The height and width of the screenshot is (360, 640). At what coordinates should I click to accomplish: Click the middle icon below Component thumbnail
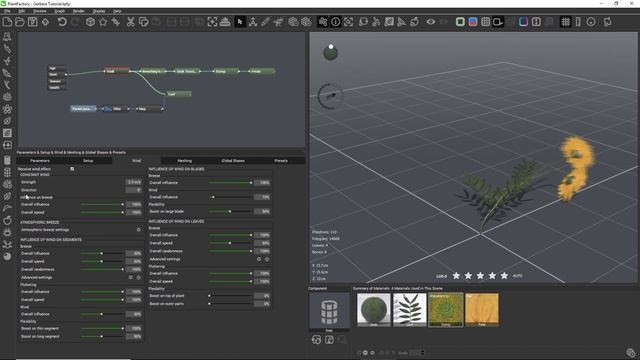(329, 340)
